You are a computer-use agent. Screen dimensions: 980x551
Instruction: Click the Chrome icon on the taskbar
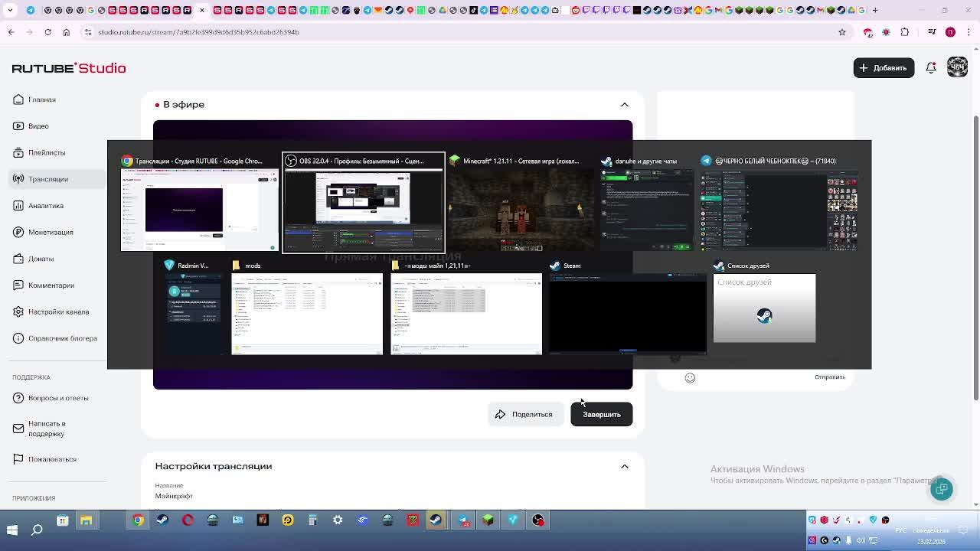(x=138, y=520)
